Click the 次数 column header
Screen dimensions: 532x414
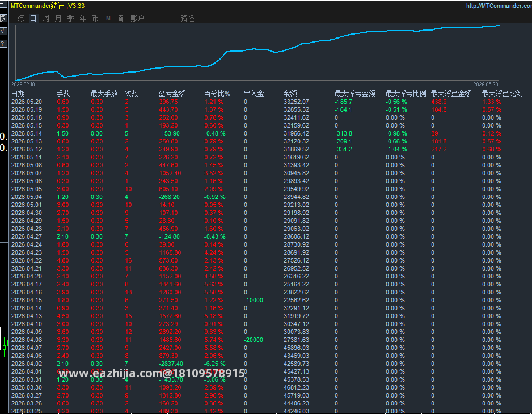pyautogui.click(x=132, y=94)
